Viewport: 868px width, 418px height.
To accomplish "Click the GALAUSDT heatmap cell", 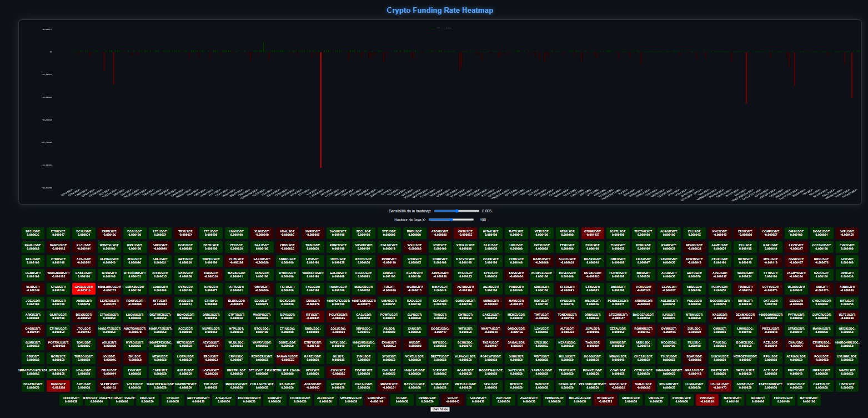I will (x=337, y=274).
